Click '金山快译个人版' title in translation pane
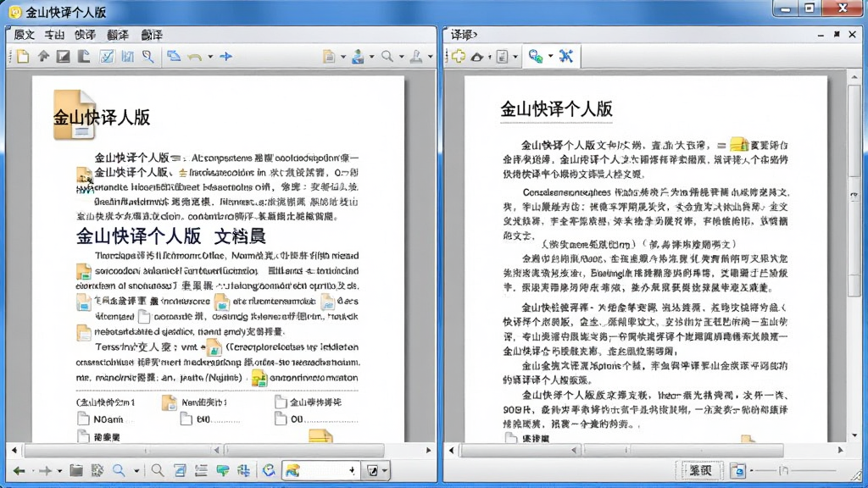Screen dimensions: 868x488 pyautogui.click(x=556, y=109)
